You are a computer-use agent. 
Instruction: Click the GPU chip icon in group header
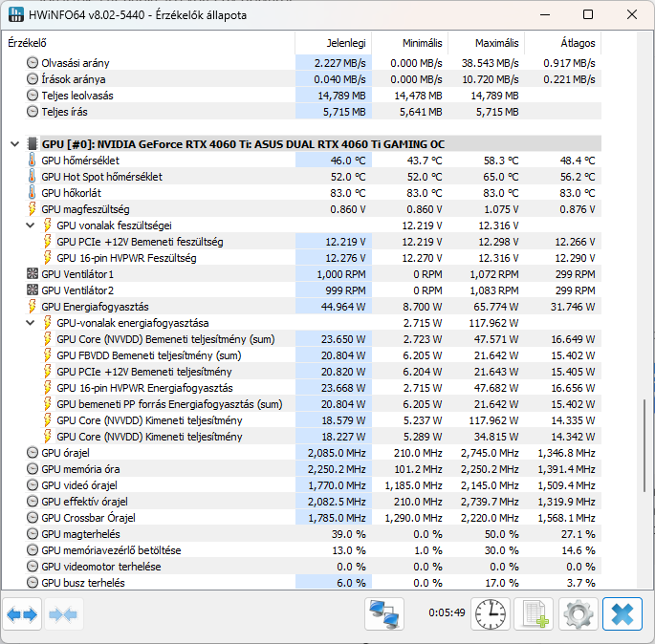pos(33,144)
